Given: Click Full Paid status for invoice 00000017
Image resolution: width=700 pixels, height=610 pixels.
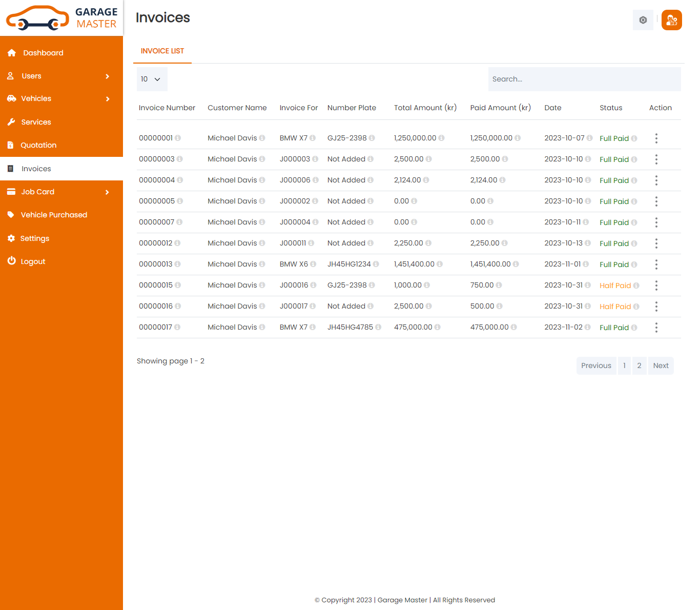Looking at the screenshot, I should coord(614,328).
